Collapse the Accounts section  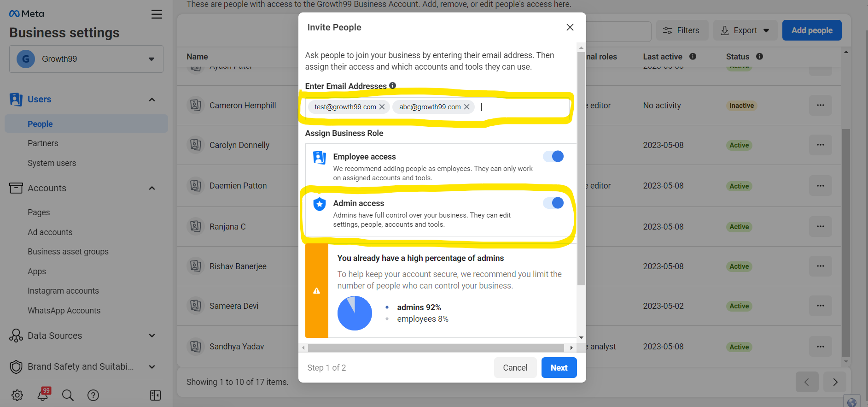(152, 188)
